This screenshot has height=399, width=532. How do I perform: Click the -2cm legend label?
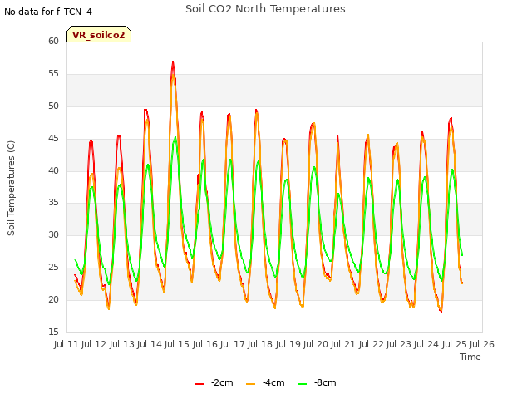222,382
